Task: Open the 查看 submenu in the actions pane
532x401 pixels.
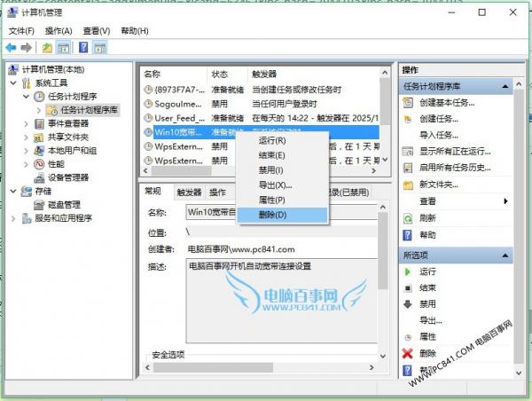Action: (x=456, y=201)
